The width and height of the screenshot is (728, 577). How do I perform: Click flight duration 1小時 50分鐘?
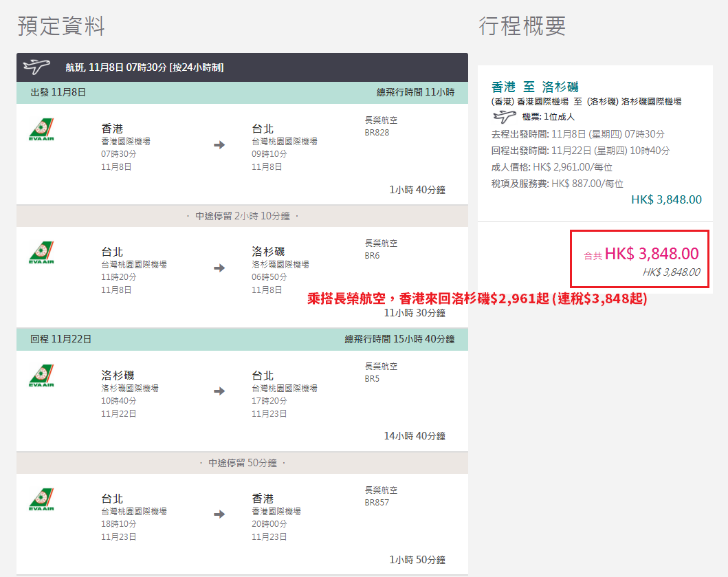click(x=417, y=560)
